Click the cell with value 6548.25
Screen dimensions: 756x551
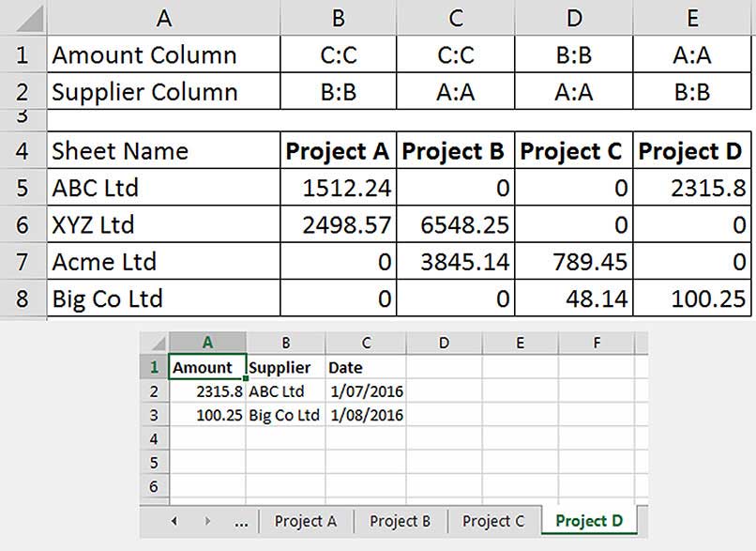[x=455, y=225]
